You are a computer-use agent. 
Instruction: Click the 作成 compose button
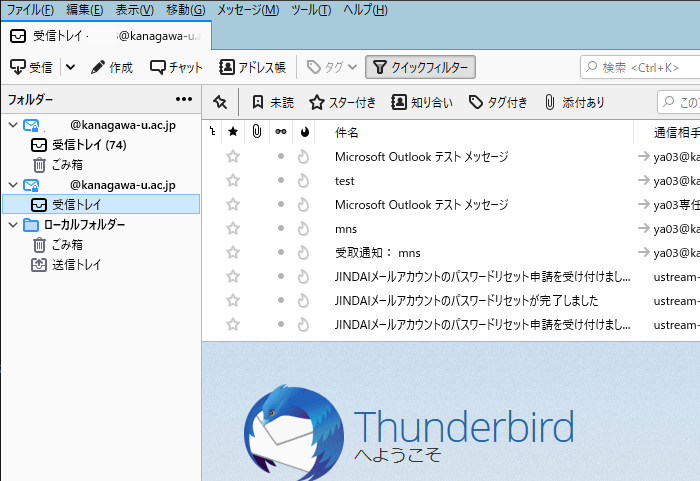coord(111,67)
